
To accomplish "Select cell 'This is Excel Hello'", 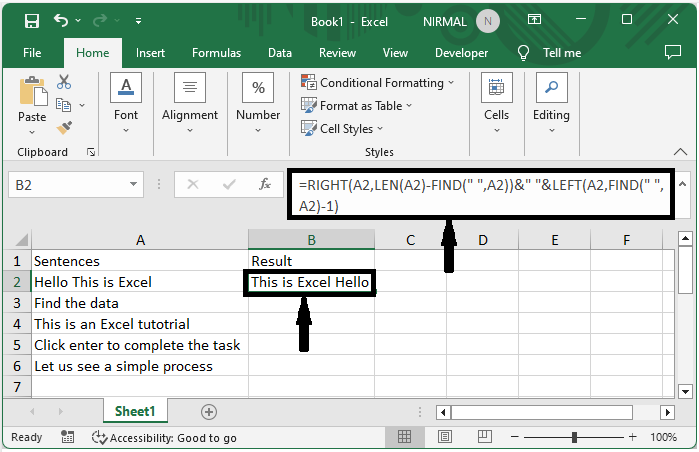I will click(x=311, y=282).
